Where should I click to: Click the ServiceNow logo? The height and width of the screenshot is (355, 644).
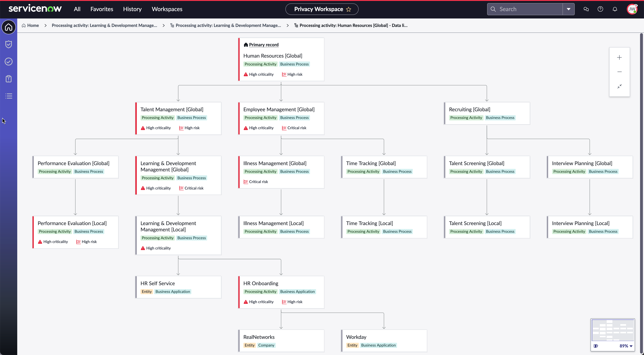(x=35, y=9)
